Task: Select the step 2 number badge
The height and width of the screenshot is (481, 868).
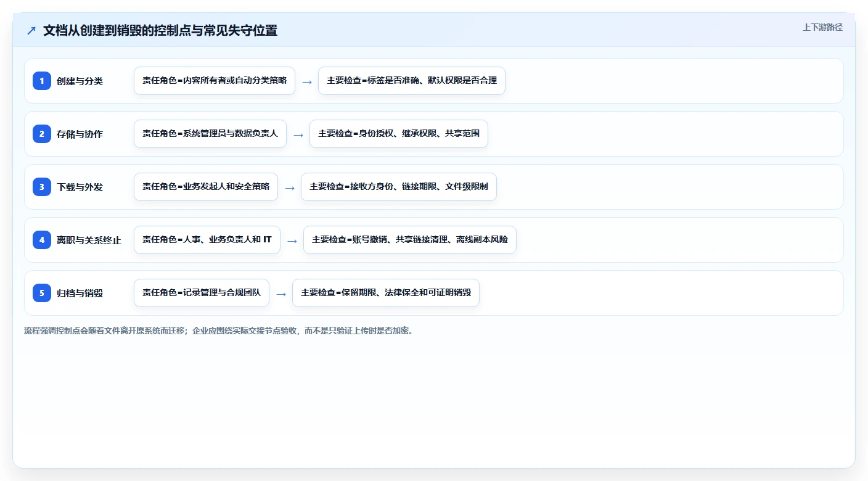Action: 42,134
